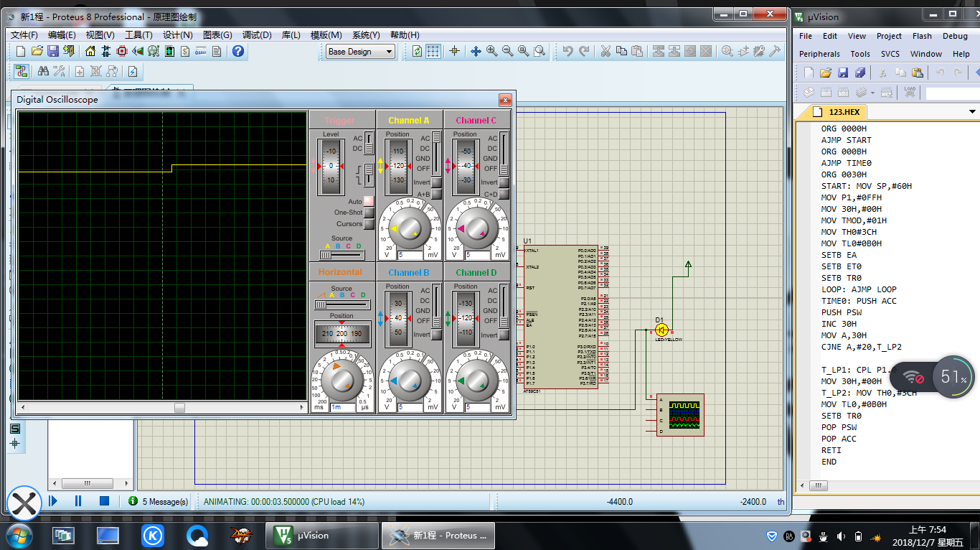The width and height of the screenshot is (980, 550).
Task: Click the Channel C coupling slider
Action: click(504, 153)
